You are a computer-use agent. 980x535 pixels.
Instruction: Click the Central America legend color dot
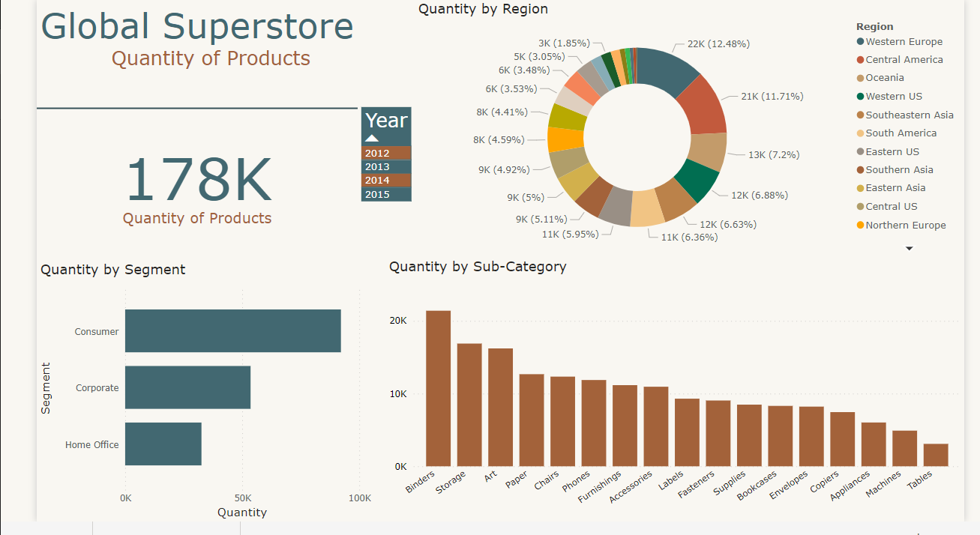860,60
